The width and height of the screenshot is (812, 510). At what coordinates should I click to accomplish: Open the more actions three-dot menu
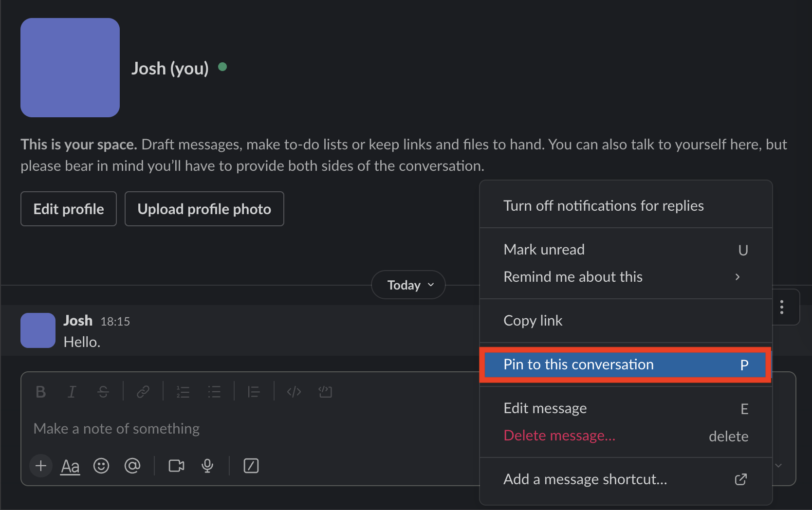[x=782, y=307]
